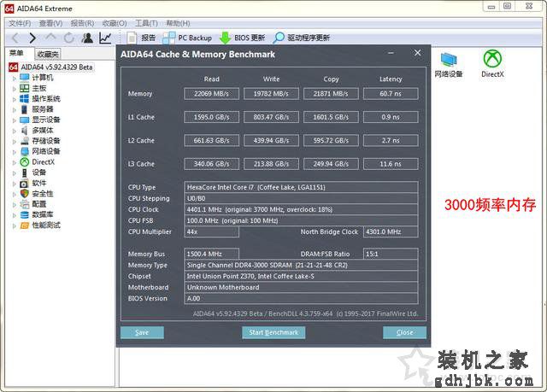Click the Refresh toolbar icon

[x=69, y=38]
